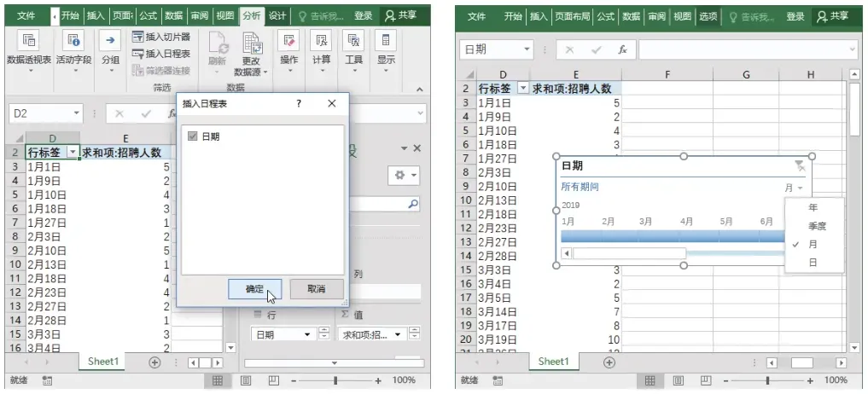The image size is (868, 394).
Task: Click zoom slider handle in left status bar
Action: [x=335, y=380]
